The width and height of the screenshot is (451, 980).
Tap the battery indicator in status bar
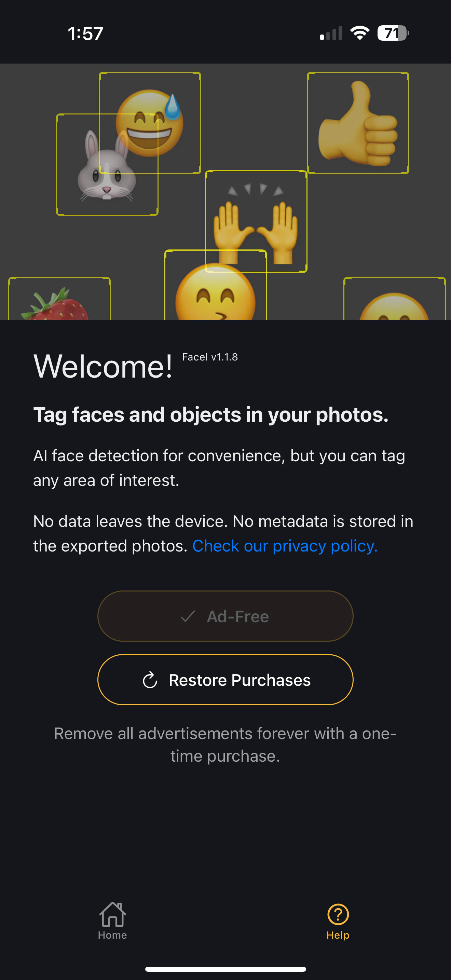click(x=393, y=33)
